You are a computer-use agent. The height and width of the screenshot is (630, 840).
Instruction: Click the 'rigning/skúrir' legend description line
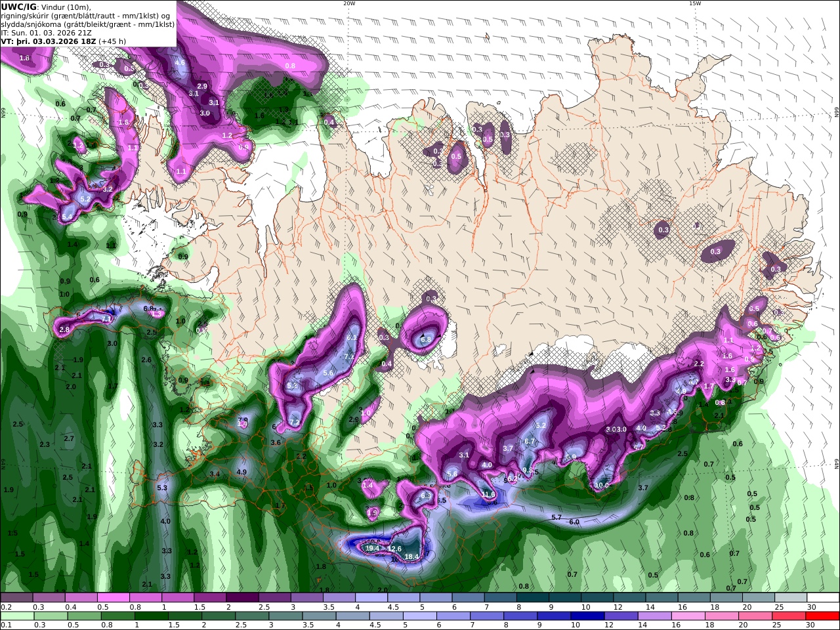click(86, 16)
